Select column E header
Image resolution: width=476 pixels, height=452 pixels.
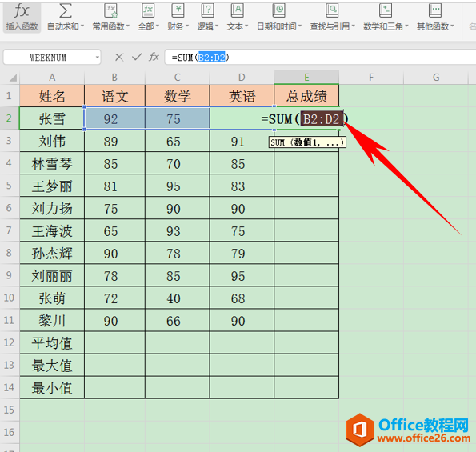click(x=306, y=78)
